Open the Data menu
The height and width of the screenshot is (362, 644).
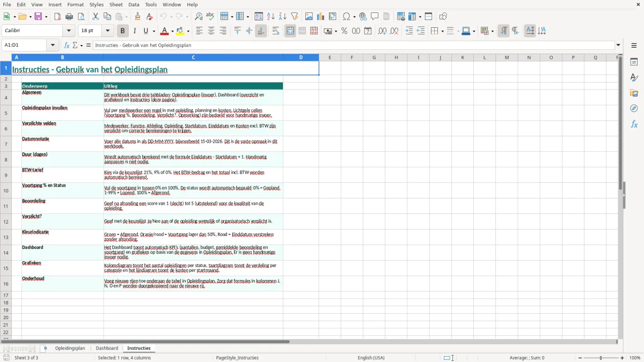coord(134,4)
